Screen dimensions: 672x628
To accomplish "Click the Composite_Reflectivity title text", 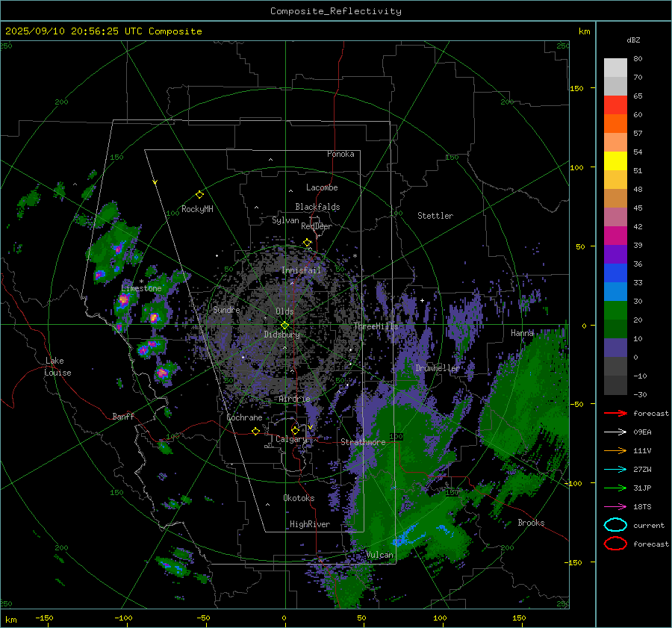I will (336, 11).
